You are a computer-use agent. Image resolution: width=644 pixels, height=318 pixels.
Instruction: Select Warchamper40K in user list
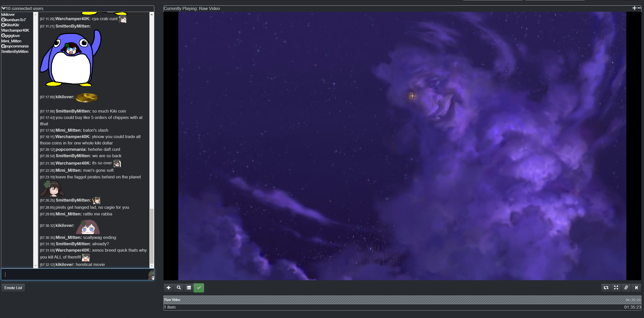click(15, 30)
